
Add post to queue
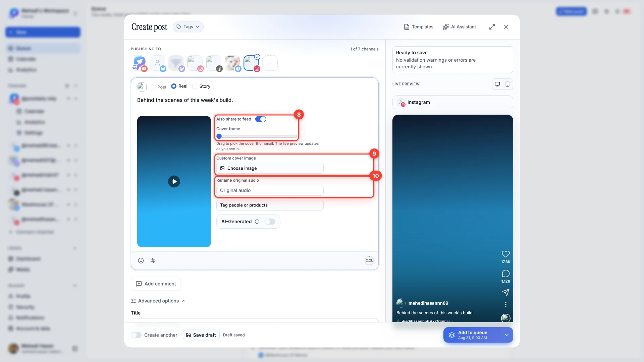pyautogui.click(x=472, y=335)
